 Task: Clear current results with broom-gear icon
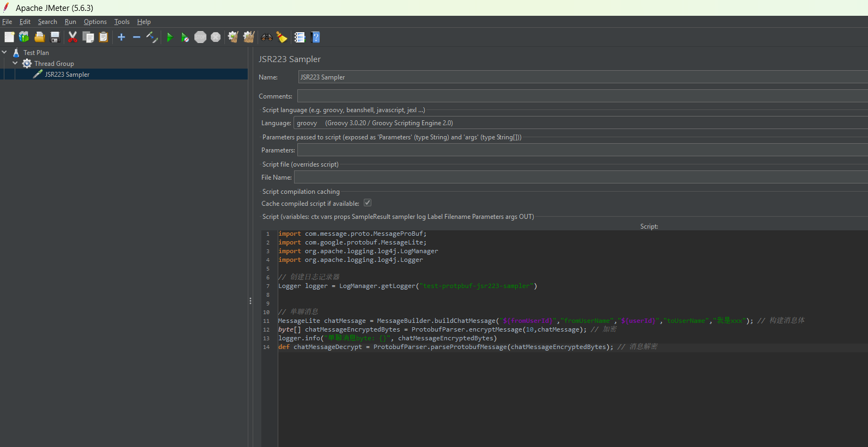tap(233, 37)
